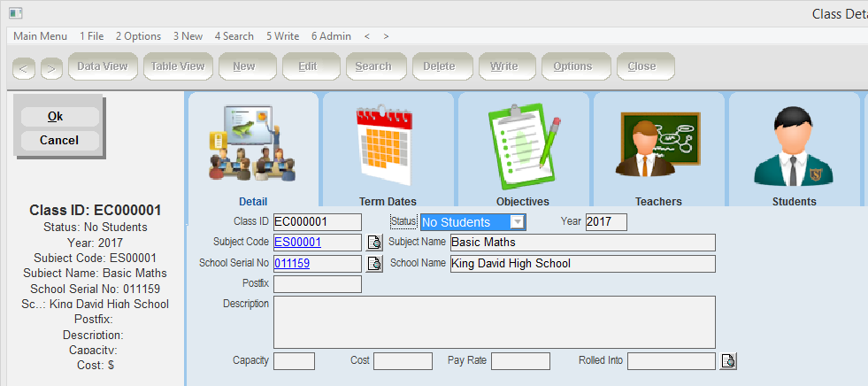Click the > item in menu bar

(x=386, y=36)
